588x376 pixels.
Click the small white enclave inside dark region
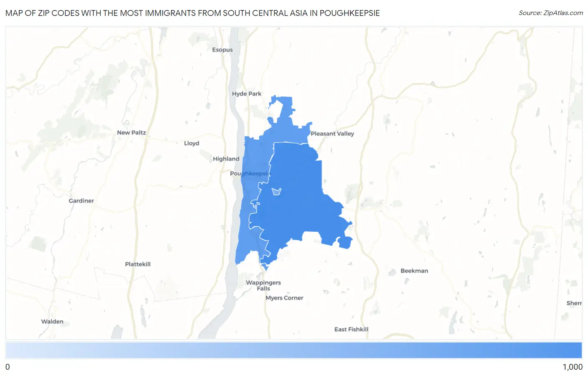tap(276, 192)
